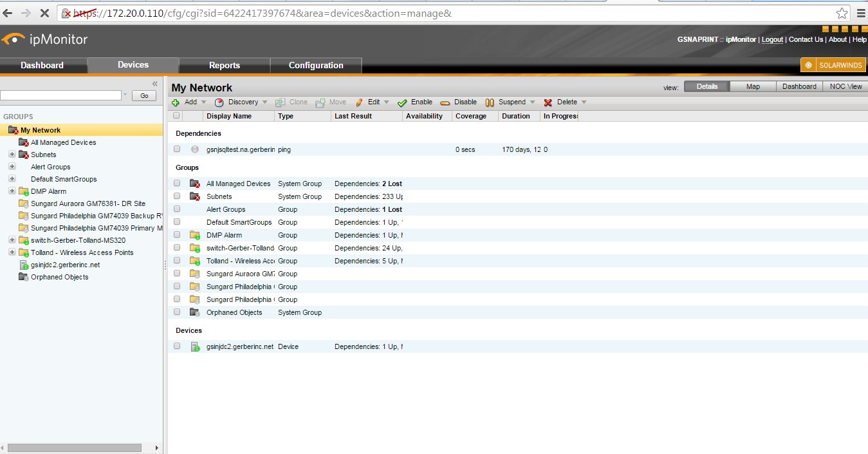The height and width of the screenshot is (454, 868).
Task: Expand switch-Gerber-Tolland-MS320 tree node
Action: click(x=12, y=240)
